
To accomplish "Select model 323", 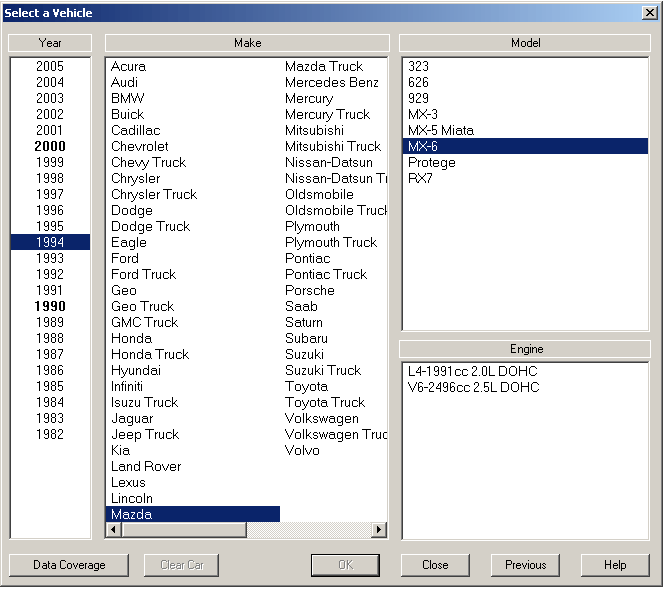I will (525, 66).
